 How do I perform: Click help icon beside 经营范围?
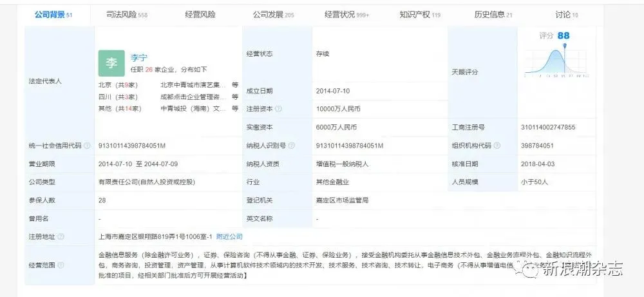[61, 265]
